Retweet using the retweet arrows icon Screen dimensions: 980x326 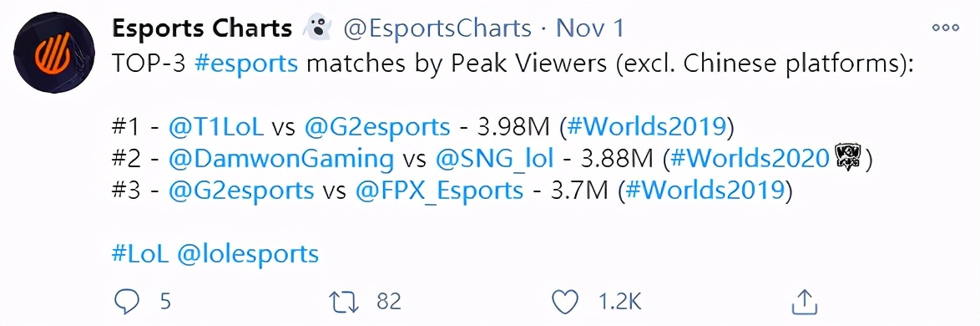click(345, 303)
